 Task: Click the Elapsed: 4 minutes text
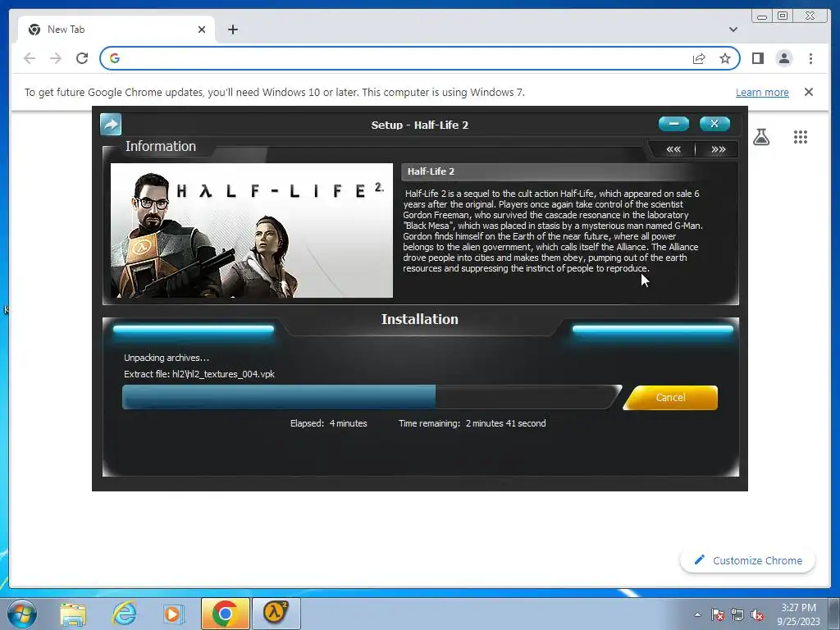(328, 423)
